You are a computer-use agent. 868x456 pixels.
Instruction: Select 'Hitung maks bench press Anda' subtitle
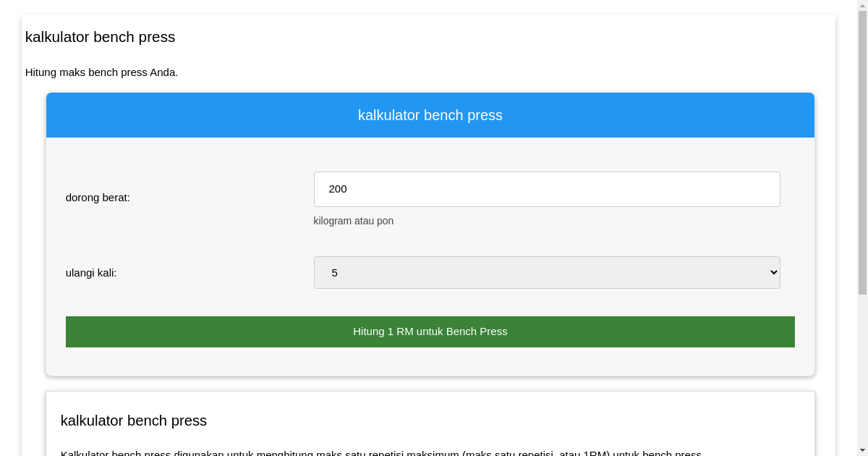tap(101, 72)
